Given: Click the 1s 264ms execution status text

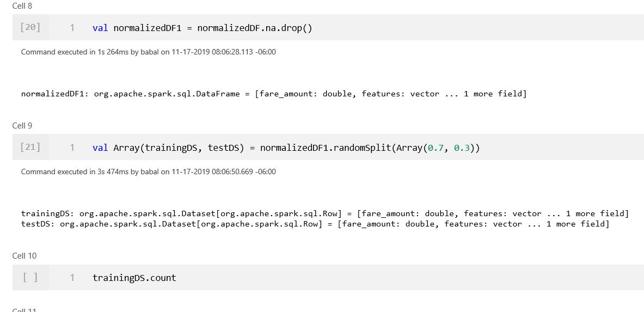Looking at the screenshot, I should 148,52.
